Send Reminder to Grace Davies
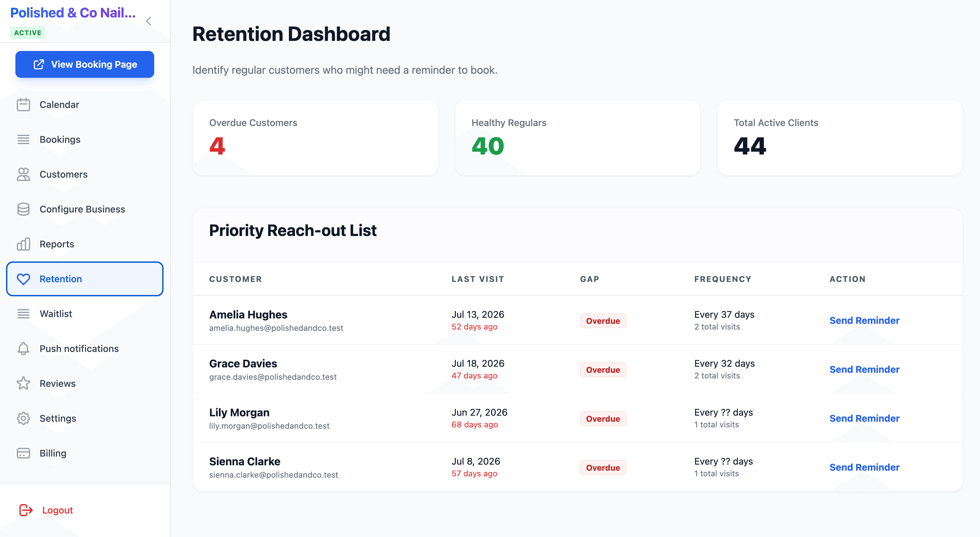Screen dimensions: 980x537 pos(864,369)
